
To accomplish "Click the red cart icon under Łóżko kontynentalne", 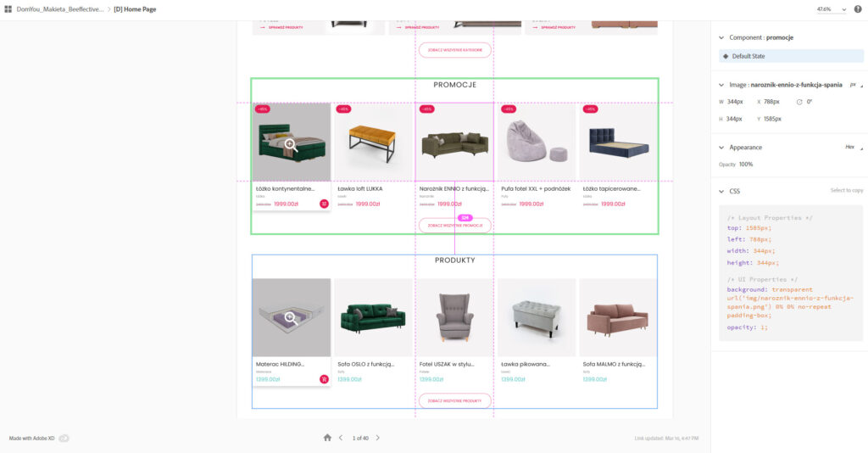I will point(324,204).
